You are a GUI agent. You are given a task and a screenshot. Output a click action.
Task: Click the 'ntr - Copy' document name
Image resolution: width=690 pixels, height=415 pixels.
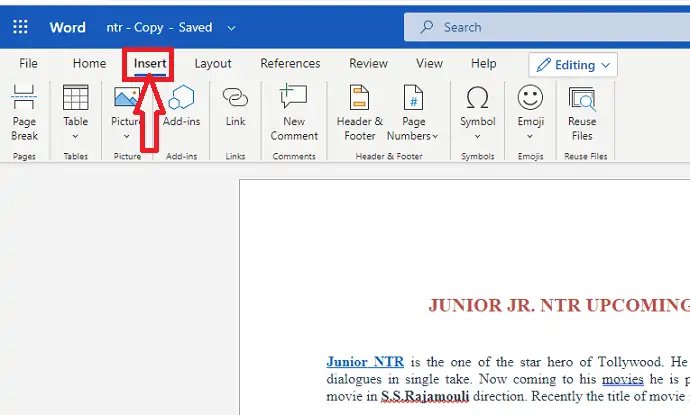tap(135, 27)
